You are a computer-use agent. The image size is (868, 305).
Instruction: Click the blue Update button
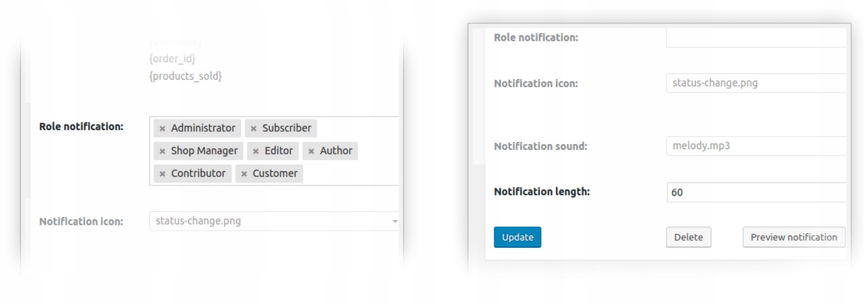pyautogui.click(x=517, y=237)
